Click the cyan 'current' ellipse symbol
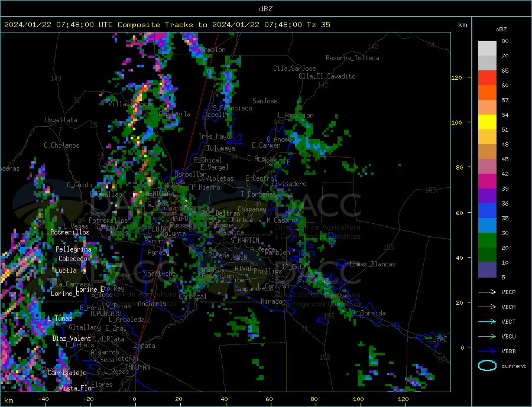This screenshot has height=407, width=532. 487,366
